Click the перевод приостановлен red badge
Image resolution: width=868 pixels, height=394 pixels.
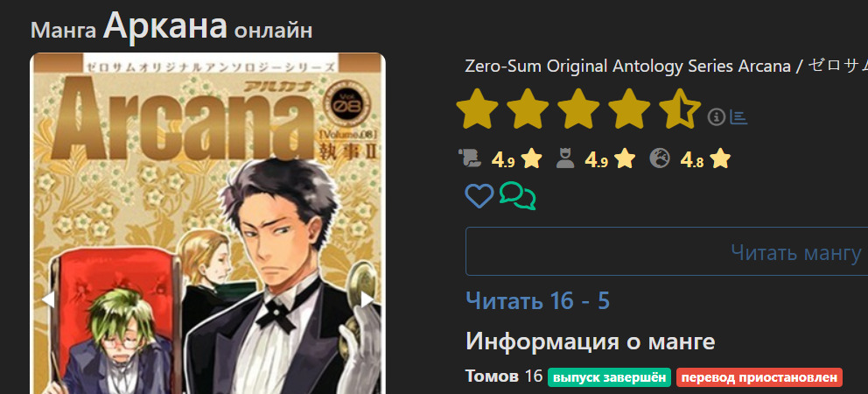(759, 378)
